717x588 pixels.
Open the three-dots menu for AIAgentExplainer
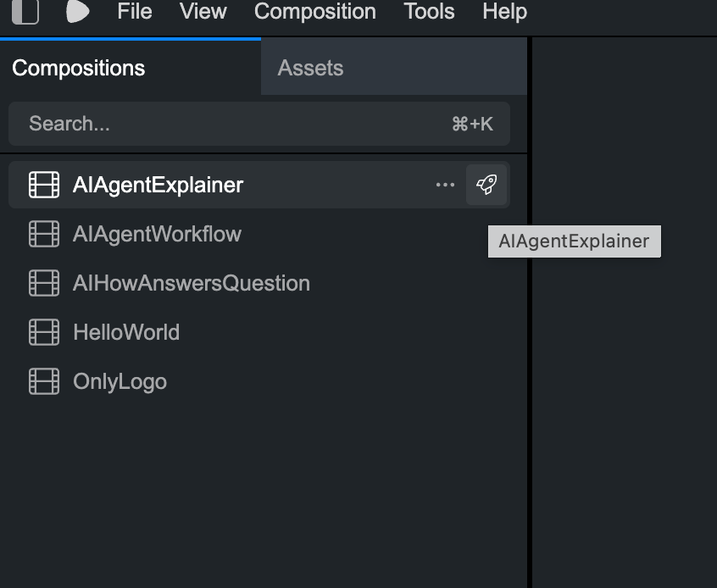[445, 185]
